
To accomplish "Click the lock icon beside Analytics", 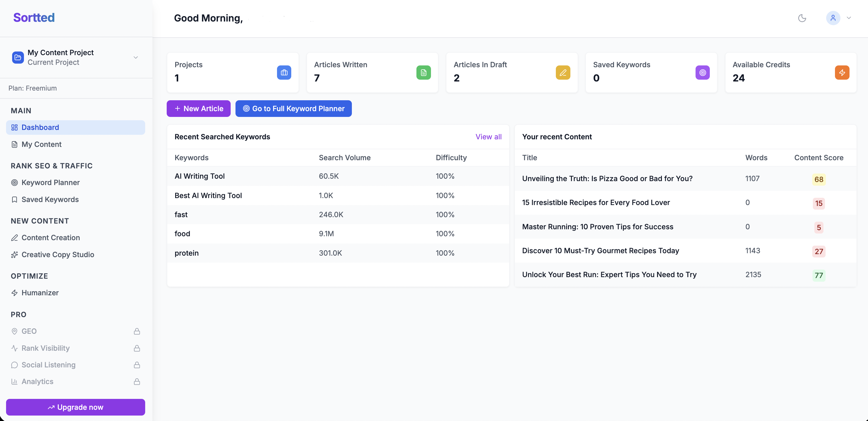I will point(137,382).
